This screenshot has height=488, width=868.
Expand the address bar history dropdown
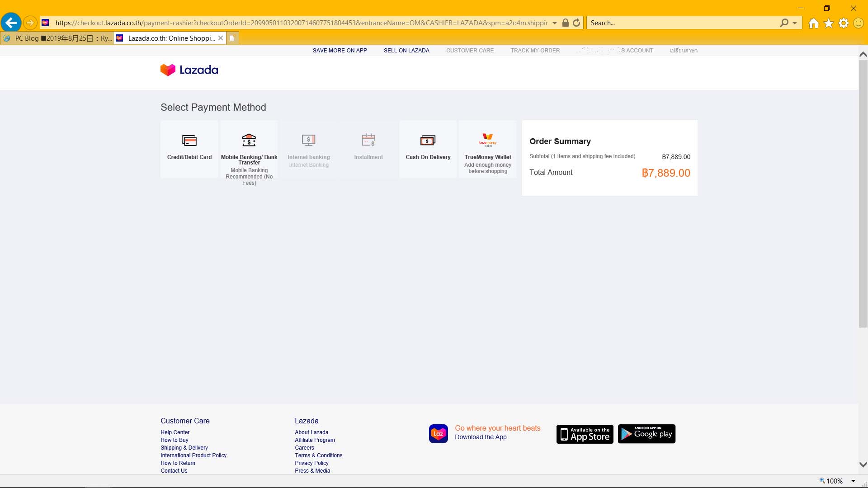click(555, 23)
